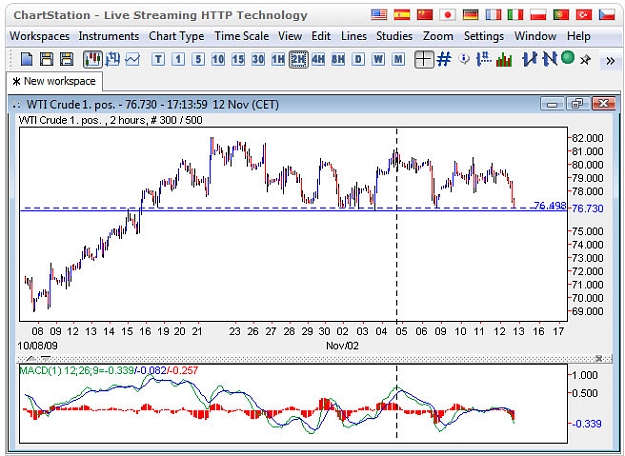
Task: Switch to tick time scale T
Action: tap(158, 60)
